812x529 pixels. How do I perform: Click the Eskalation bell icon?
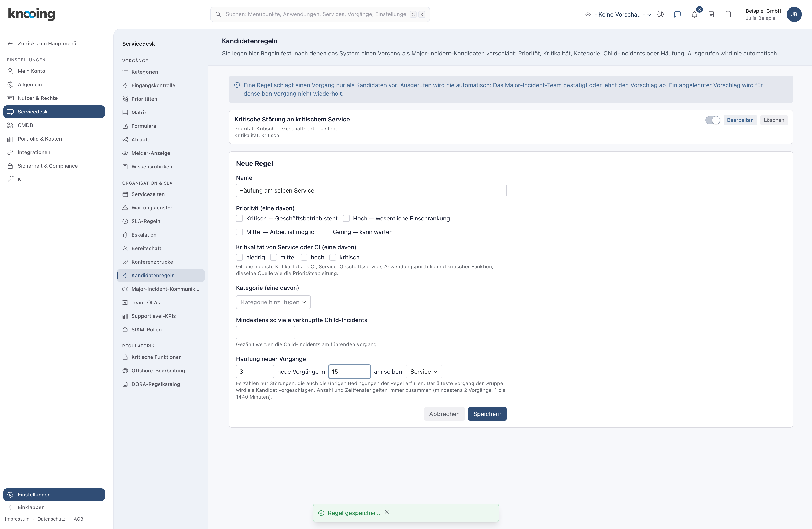(x=125, y=235)
